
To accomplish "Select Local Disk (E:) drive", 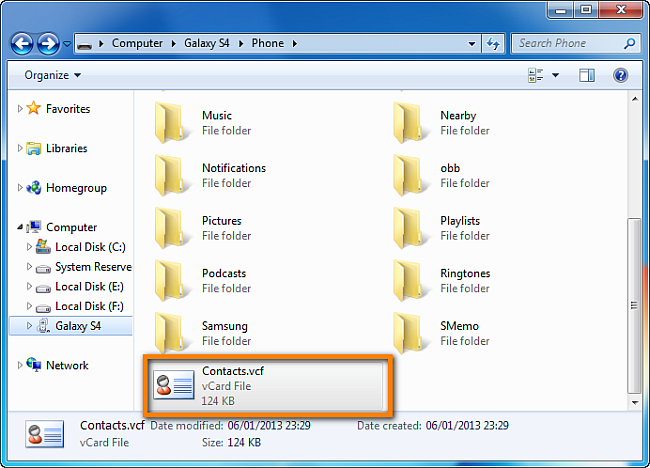I will pyautogui.click(x=89, y=286).
